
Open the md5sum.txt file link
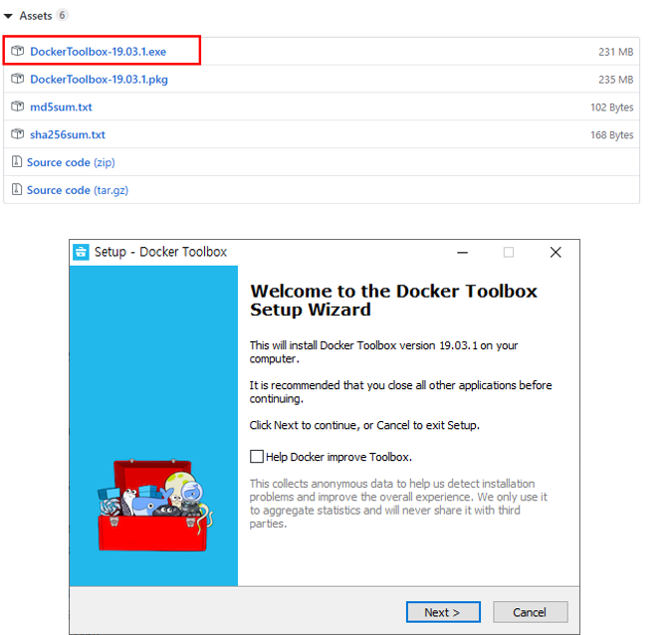click(x=61, y=107)
